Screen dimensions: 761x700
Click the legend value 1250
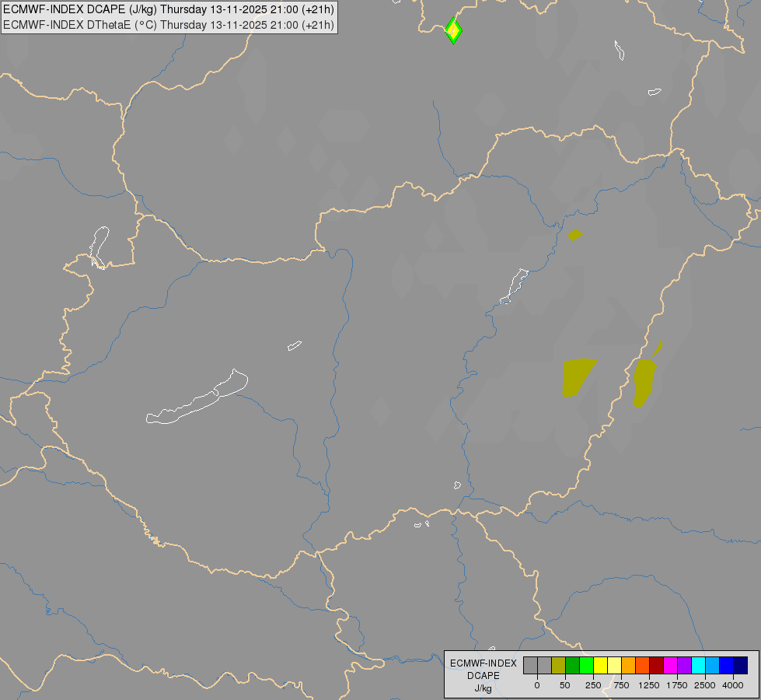pos(649,685)
